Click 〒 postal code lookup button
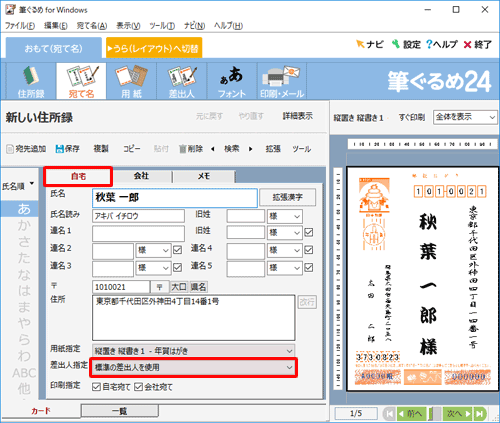The height and width of the screenshot is (423, 500). [x=160, y=287]
